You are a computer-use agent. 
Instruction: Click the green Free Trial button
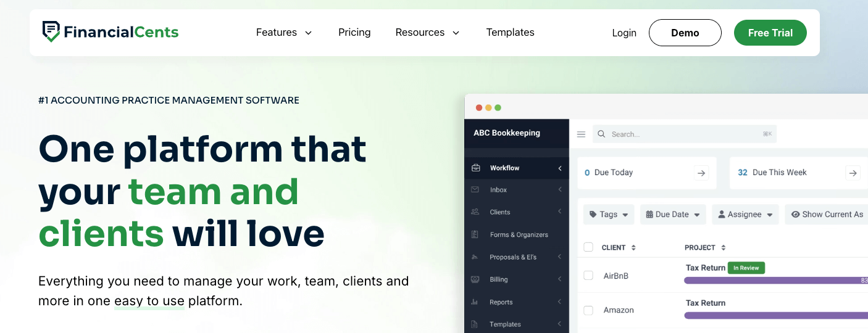pyautogui.click(x=770, y=33)
